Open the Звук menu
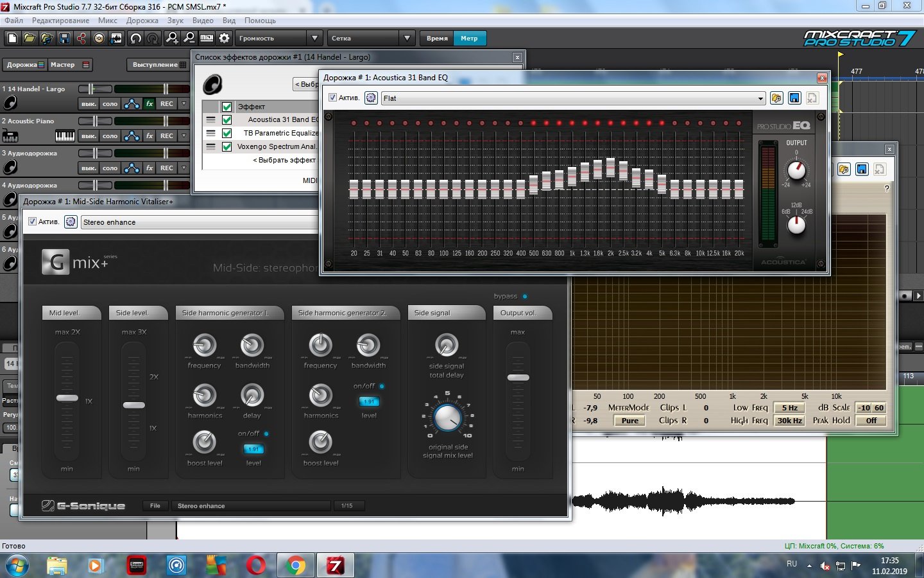The width and height of the screenshot is (924, 578). (x=175, y=21)
